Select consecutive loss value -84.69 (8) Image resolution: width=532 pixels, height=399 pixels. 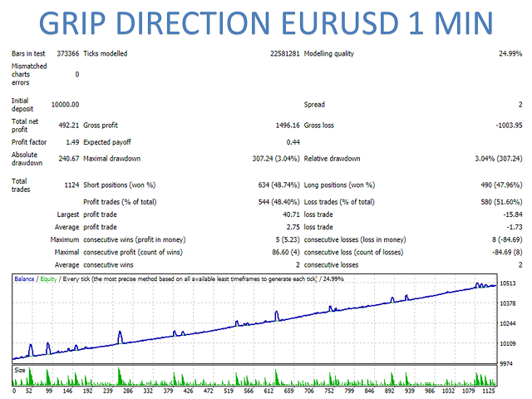coord(507,252)
